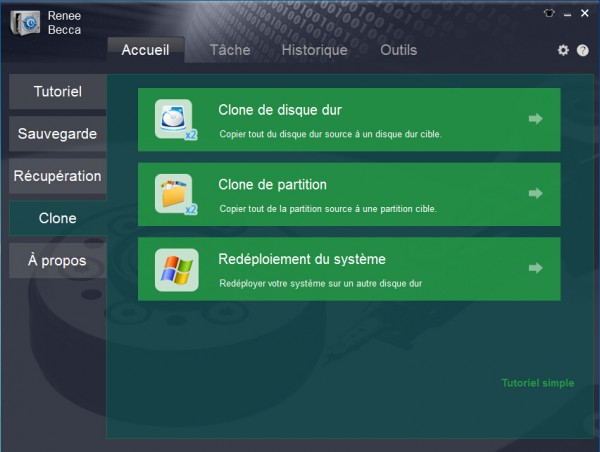Minimize the Renee Becca window
The height and width of the screenshot is (452, 600).
[x=567, y=14]
